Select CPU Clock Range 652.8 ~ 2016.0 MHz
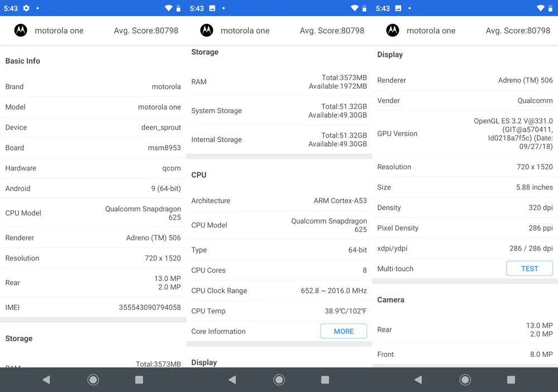 (334, 291)
